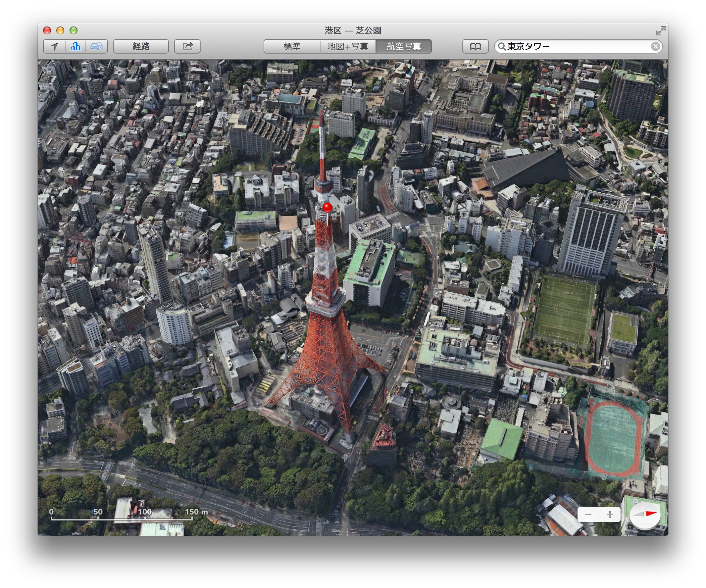Open the 経路 directions panel
The width and height of the screenshot is (706, 588).
coord(141,46)
